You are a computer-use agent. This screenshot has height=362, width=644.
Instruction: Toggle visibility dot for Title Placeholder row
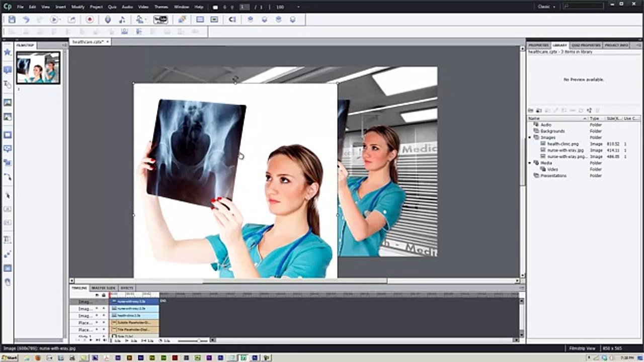point(97,329)
